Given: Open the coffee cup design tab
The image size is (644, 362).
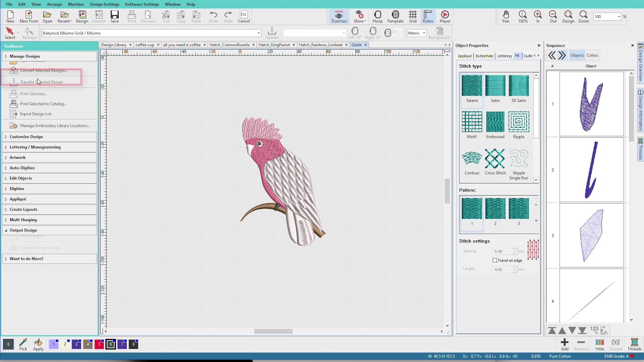Looking at the screenshot, I should (x=145, y=45).
